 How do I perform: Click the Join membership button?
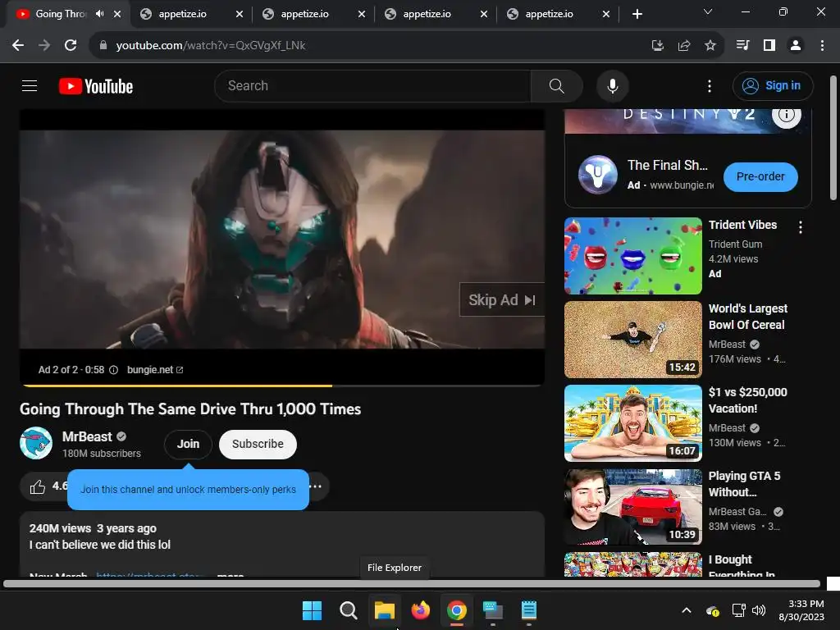click(188, 444)
